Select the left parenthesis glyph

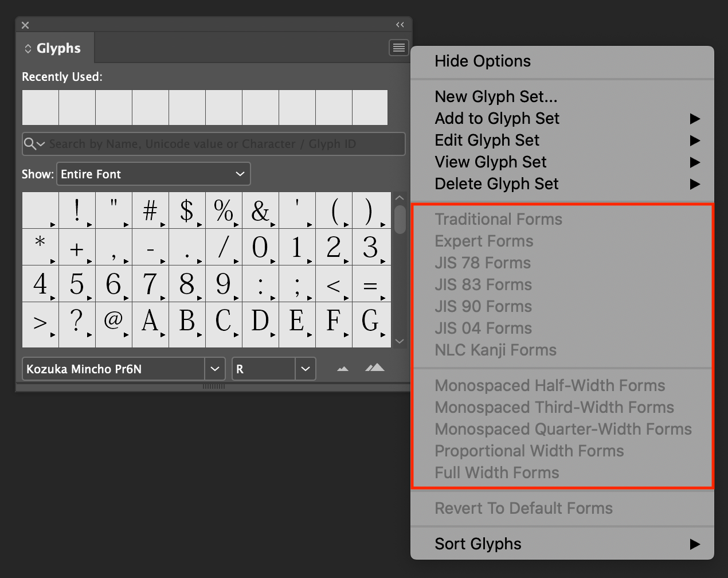[334, 210]
